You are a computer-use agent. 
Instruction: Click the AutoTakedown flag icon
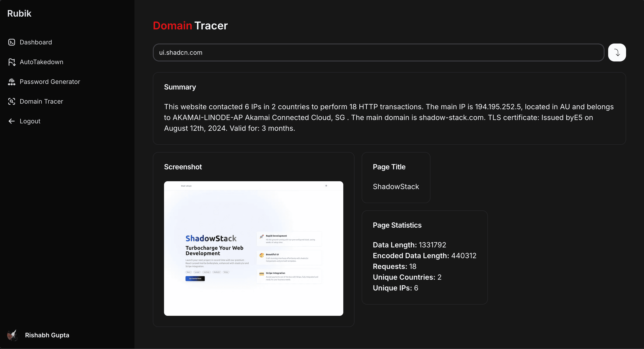(11, 62)
